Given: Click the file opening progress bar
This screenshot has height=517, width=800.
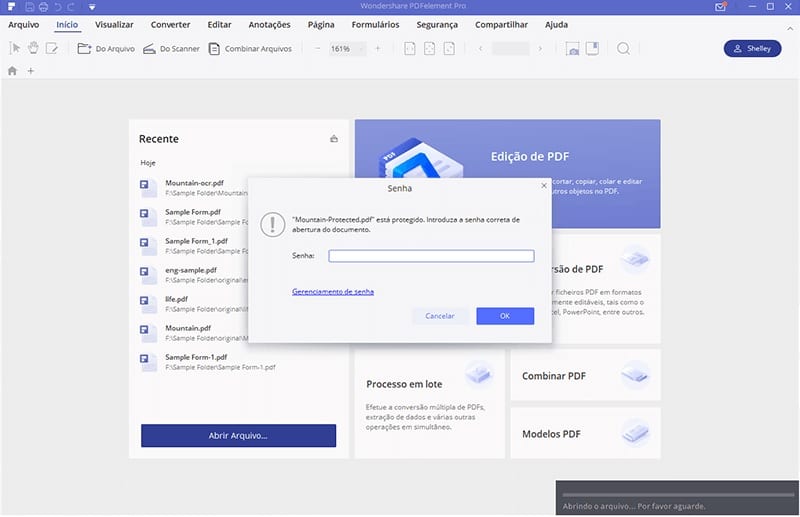Looking at the screenshot, I should pos(678,495).
